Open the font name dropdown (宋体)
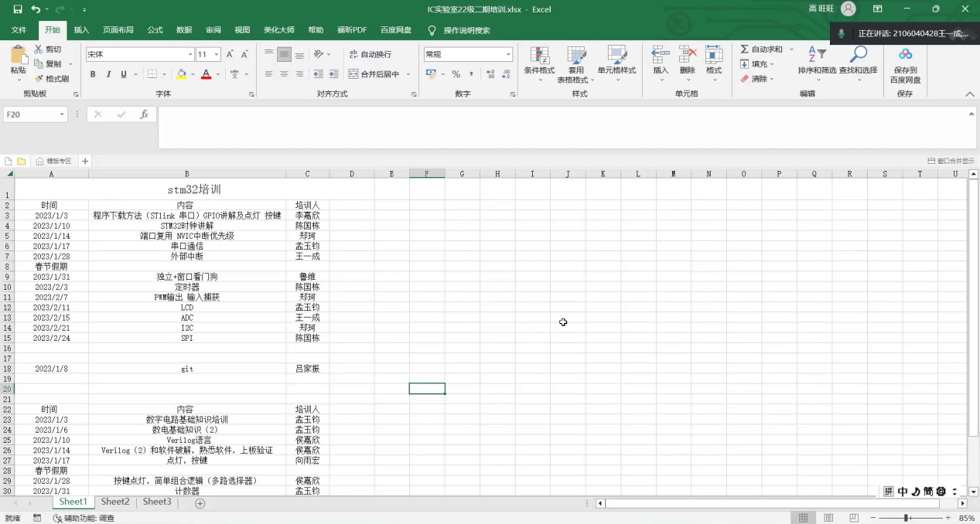 (x=190, y=55)
